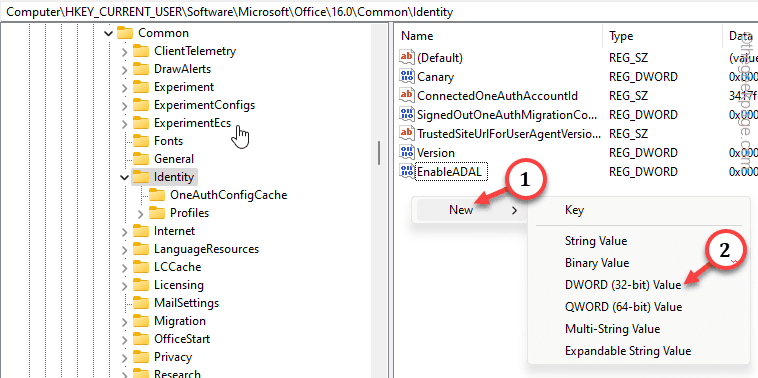Click the Version DWORD value icon
Image resolution: width=758 pixels, height=378 pixels.
pyautogui.click(x=407, y=152)
